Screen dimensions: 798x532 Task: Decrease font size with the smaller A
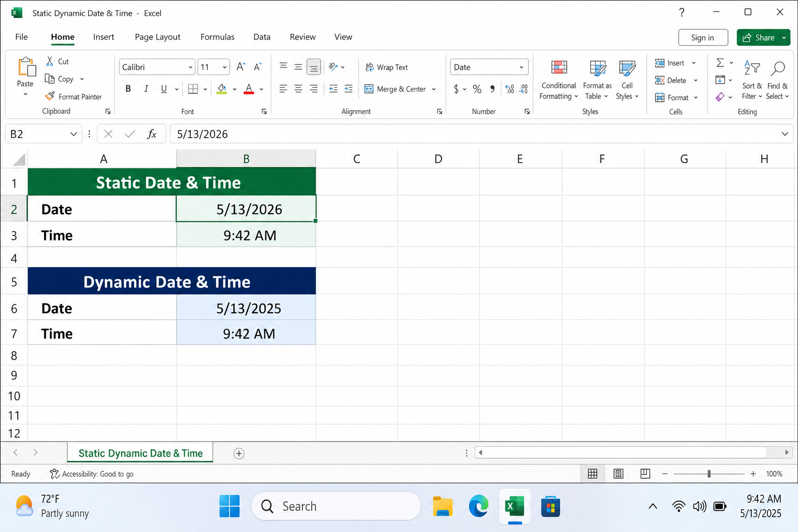[258, 67]
